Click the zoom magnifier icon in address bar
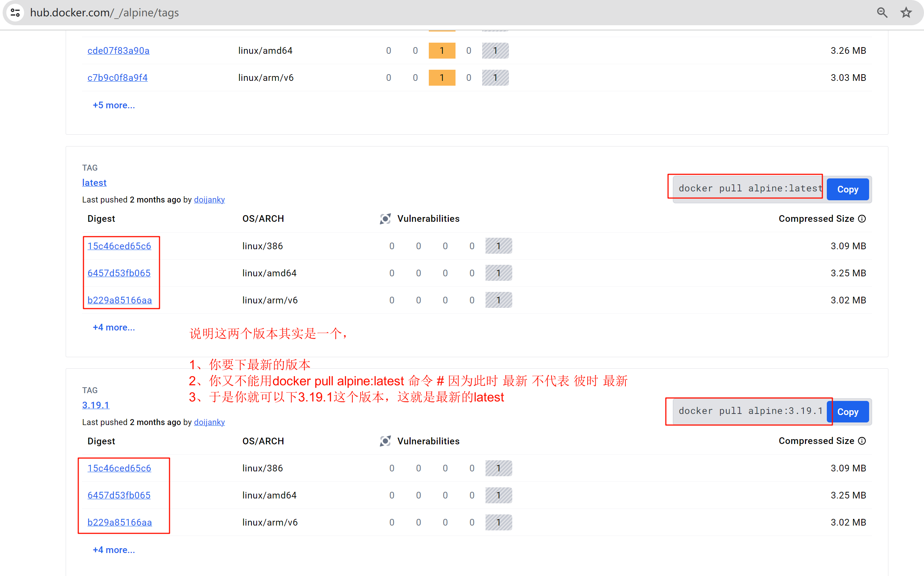The height and width of the screenshot is (576, 924). 882,13
